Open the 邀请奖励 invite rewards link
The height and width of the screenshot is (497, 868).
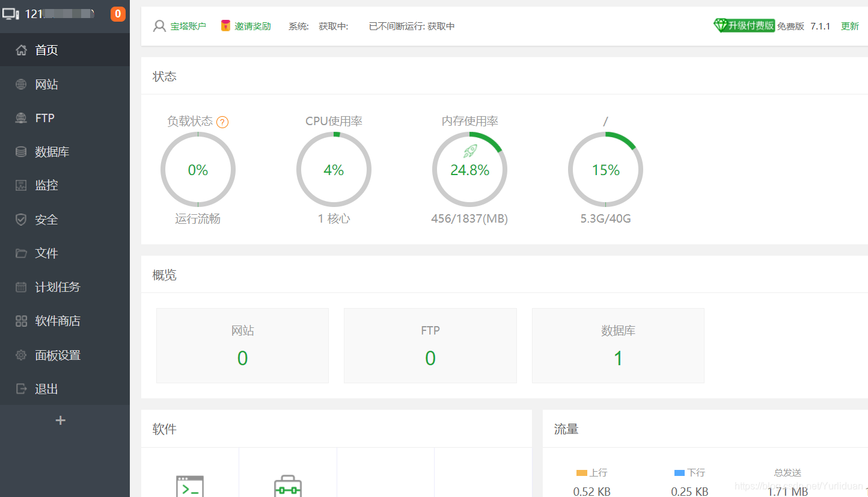click(x=252, y=26)
